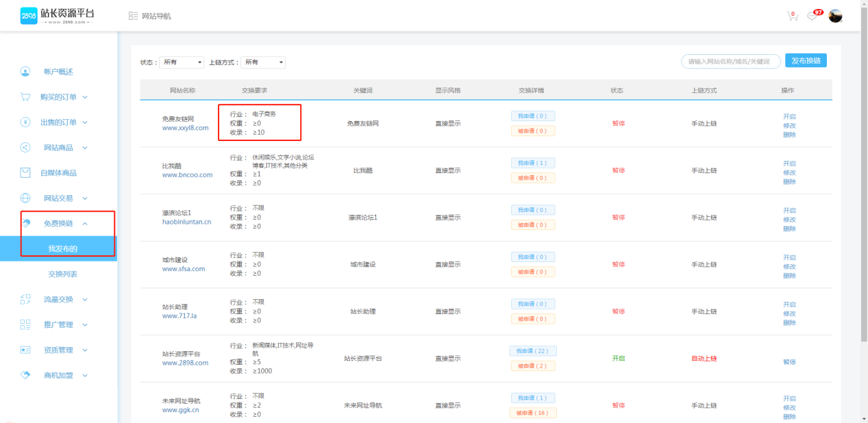
Task: Click the 网站交易 globe icon
Action: point(25,198)
